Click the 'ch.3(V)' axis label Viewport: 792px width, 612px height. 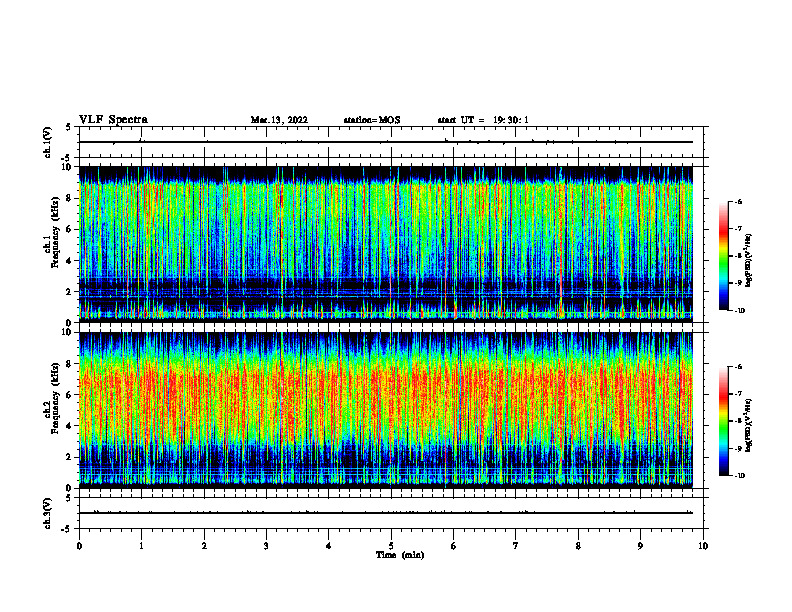pos(48,513)
